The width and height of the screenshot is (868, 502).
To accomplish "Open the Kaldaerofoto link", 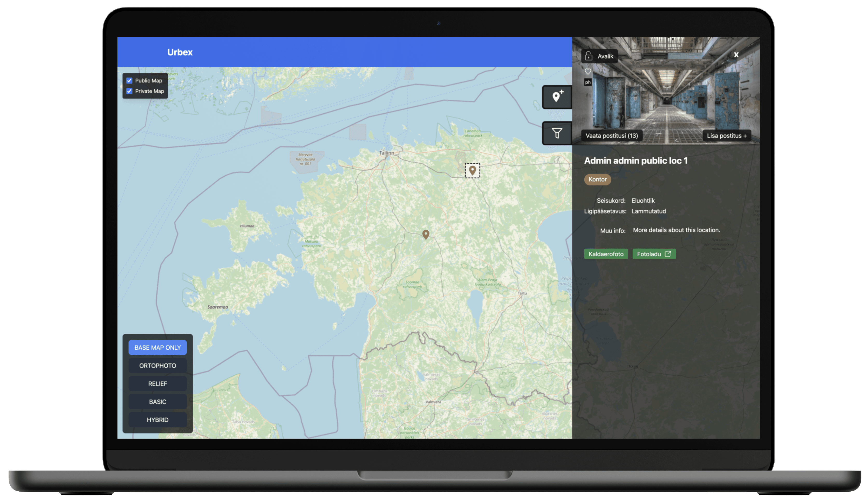I will (606, 254).
